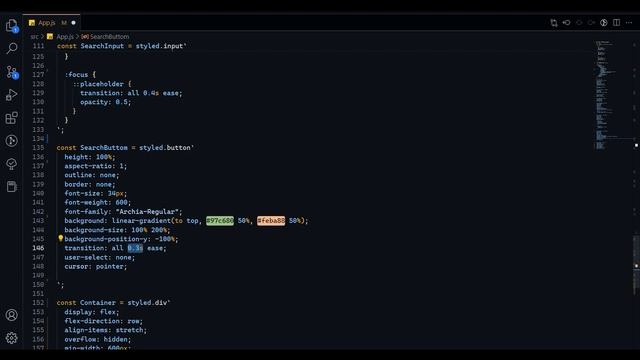Click 'display: flex;' line
This screenshot has height=360, width=640.
(92, 312)
